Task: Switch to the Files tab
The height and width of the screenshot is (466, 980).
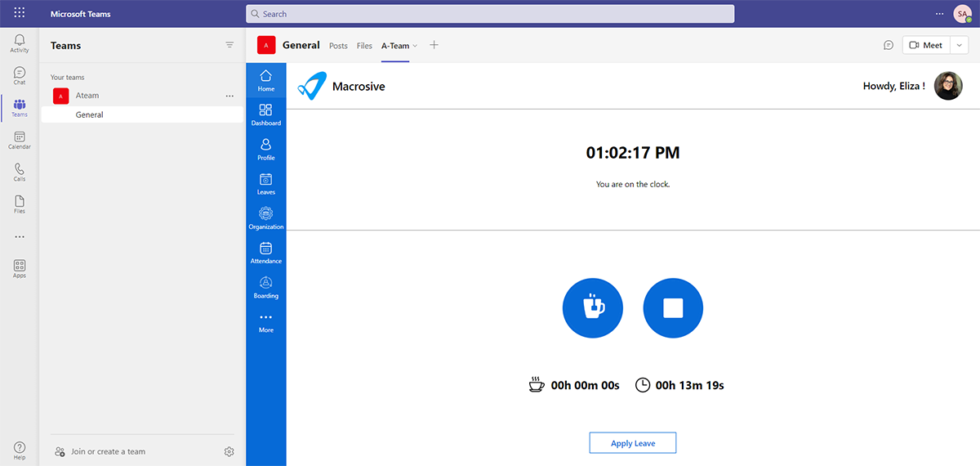Action: [364, 46]
